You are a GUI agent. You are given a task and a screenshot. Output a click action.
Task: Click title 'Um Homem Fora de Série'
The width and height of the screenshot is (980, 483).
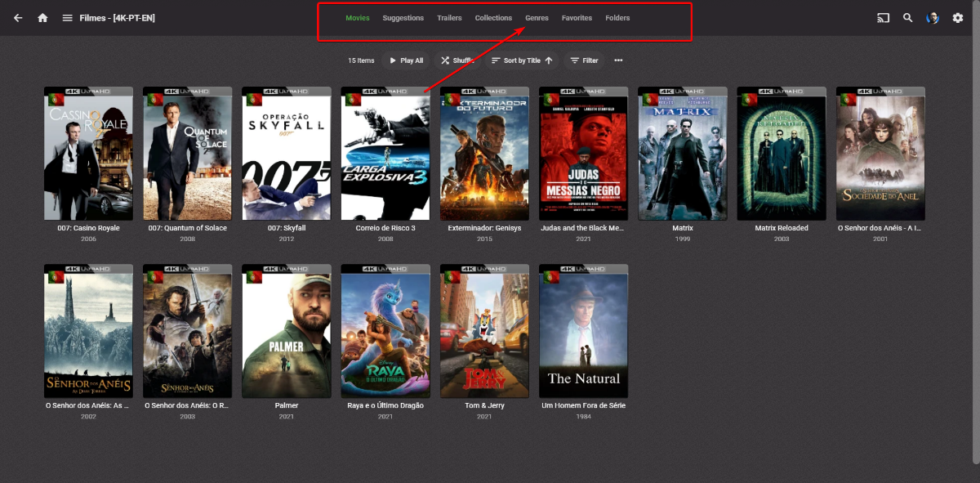pyautogui.click(x=584, y=405)
